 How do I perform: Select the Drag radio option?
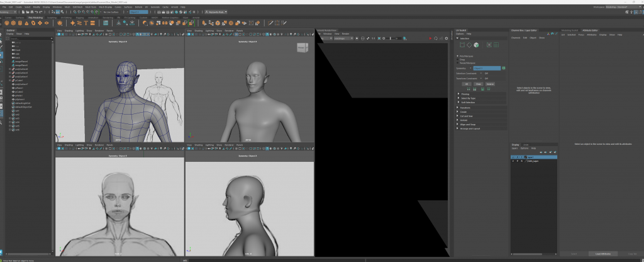pyautogui.click(x=458, y=60)
